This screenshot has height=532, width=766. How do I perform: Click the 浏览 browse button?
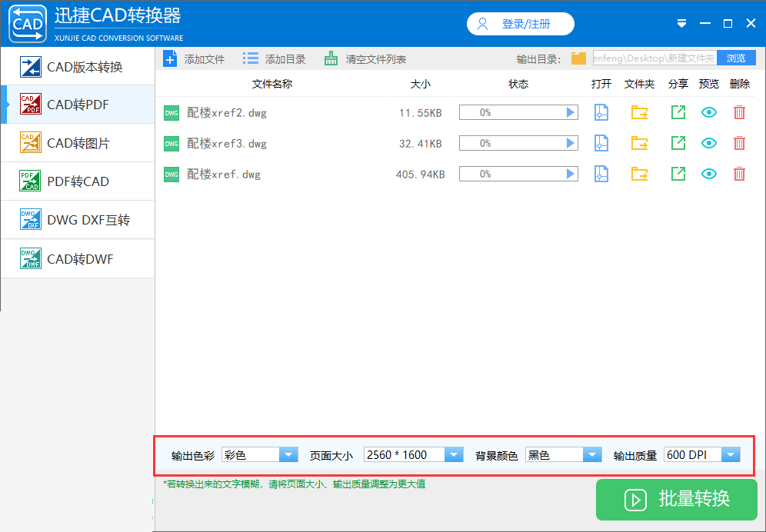pos(736,58)
